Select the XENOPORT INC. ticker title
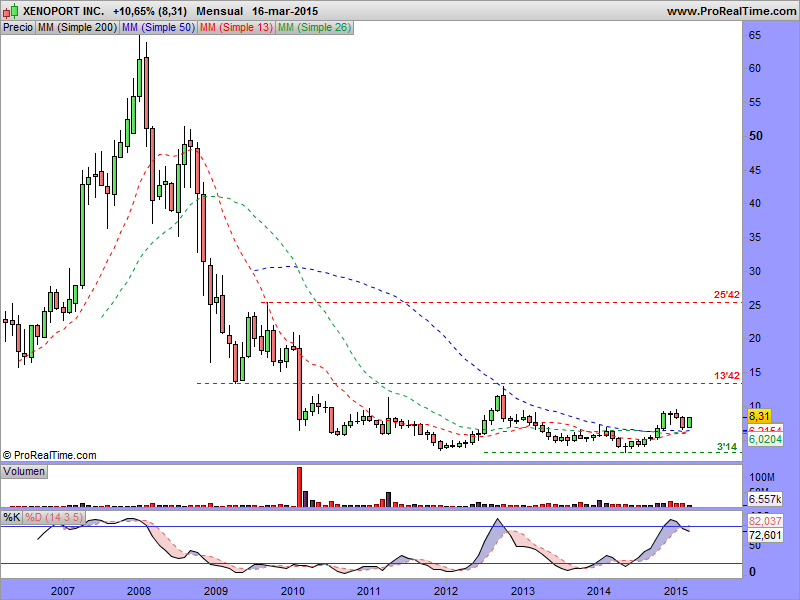 coord(63,11)
